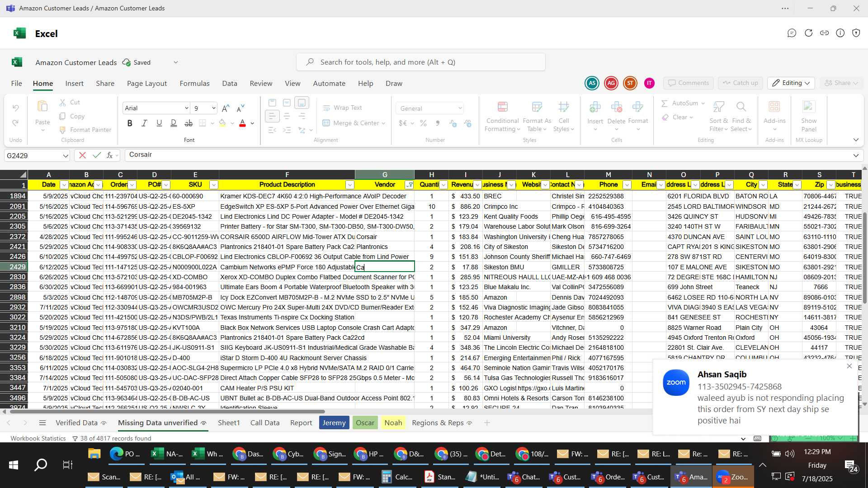This screenshot has width=868, height=488.
Task: Expand the formula bar
Action: click(856, 155)
